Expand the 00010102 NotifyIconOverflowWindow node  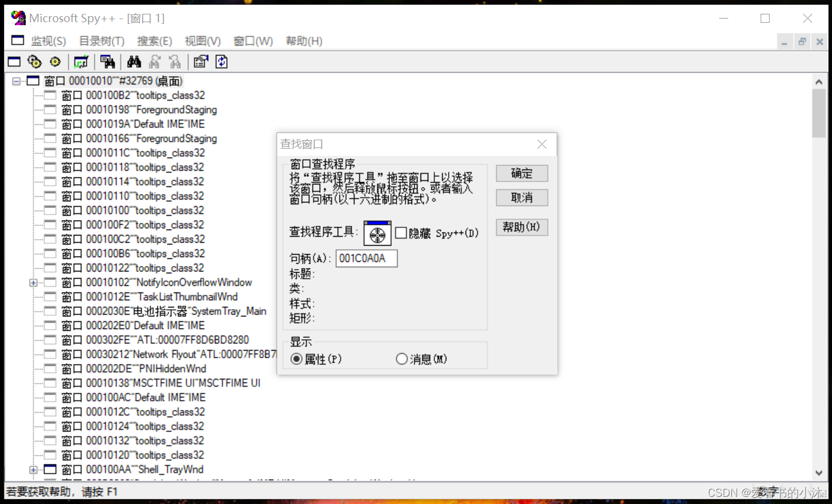33,282
